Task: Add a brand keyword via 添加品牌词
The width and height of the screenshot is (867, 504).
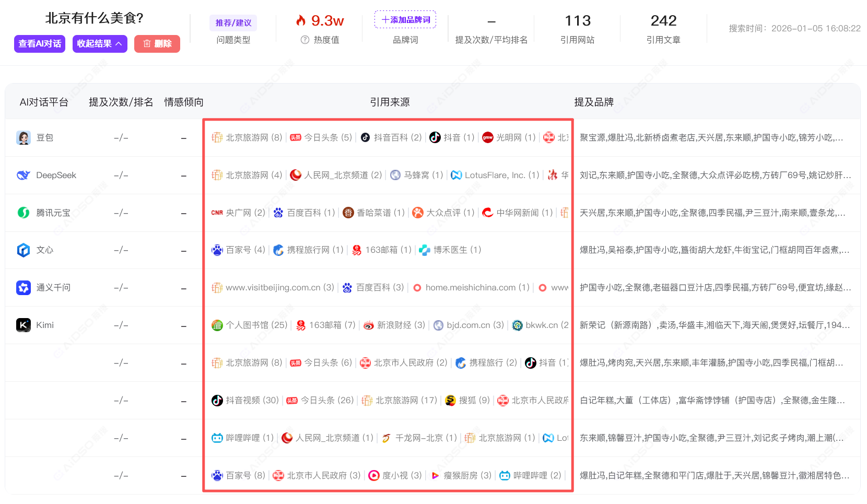Action: [405, 20]
